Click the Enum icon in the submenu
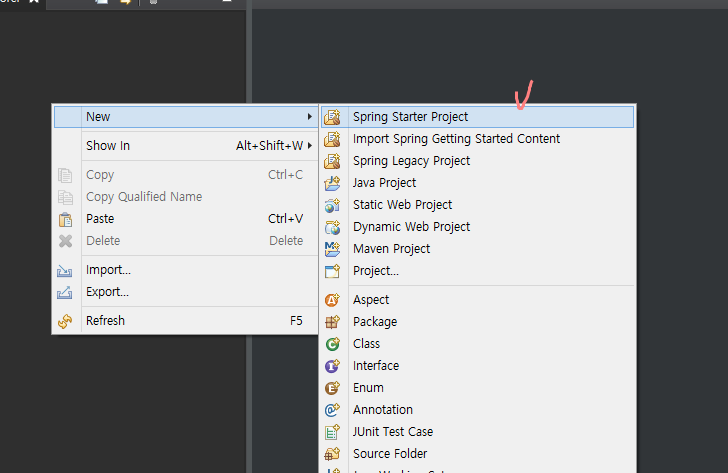 click(x=332, y=388)
